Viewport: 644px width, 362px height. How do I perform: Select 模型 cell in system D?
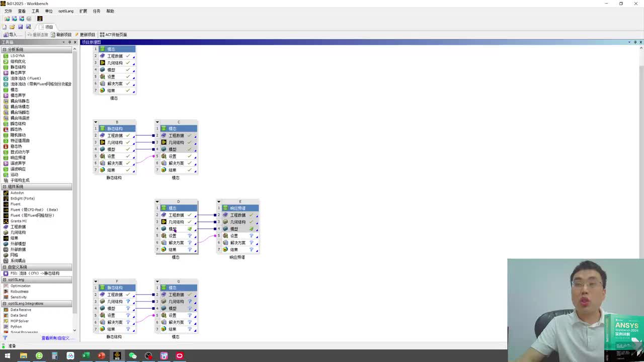point(179,229)
